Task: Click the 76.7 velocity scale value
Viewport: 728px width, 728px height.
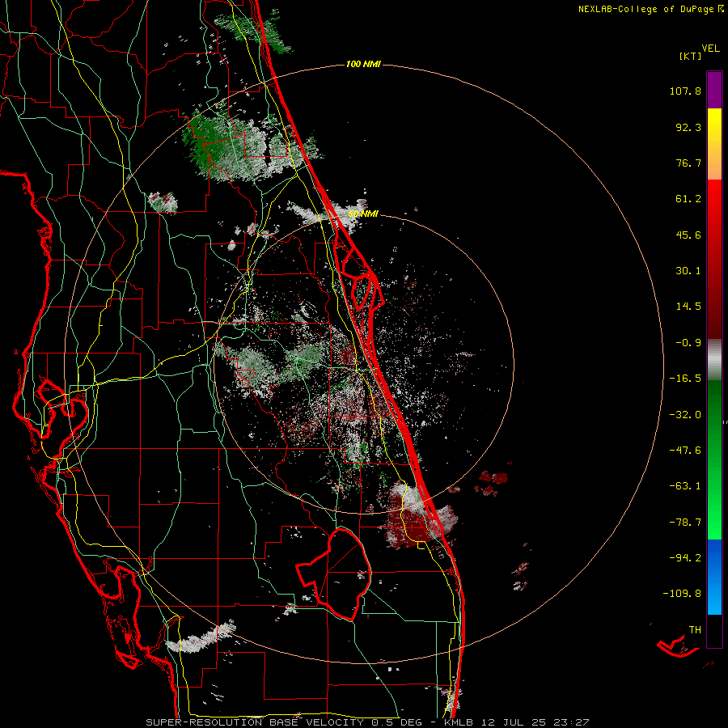Action: [688, 163]
